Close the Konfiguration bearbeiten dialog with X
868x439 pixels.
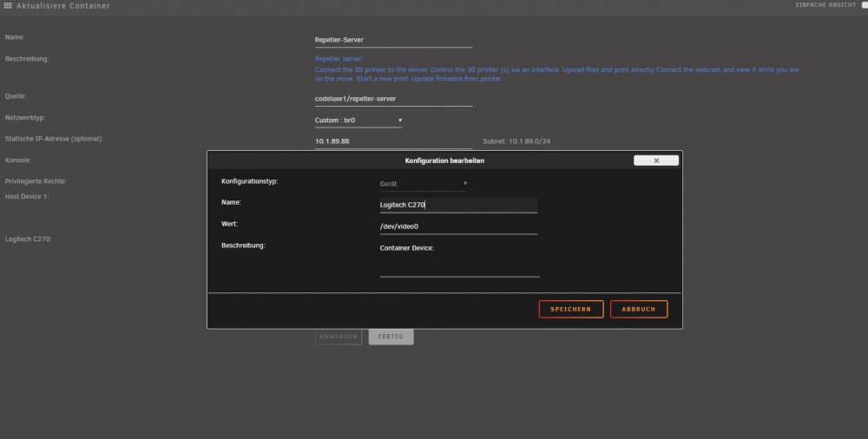(x=656, y=161)
